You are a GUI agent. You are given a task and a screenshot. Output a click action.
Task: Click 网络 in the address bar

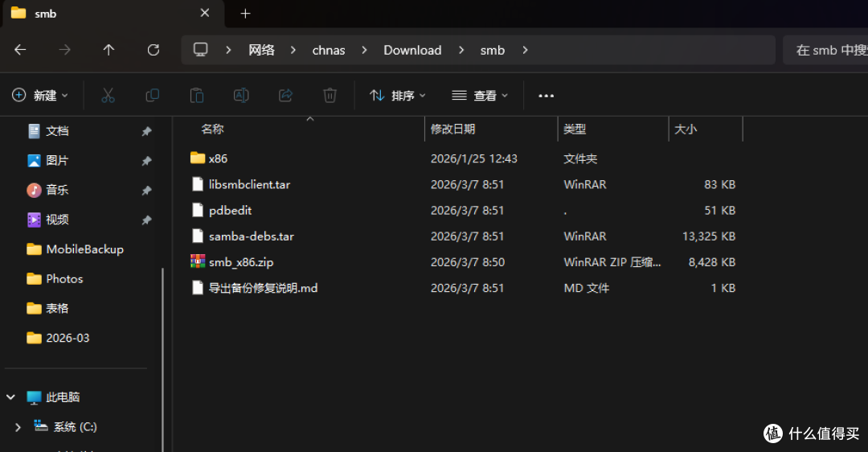[x=261, y=50]
